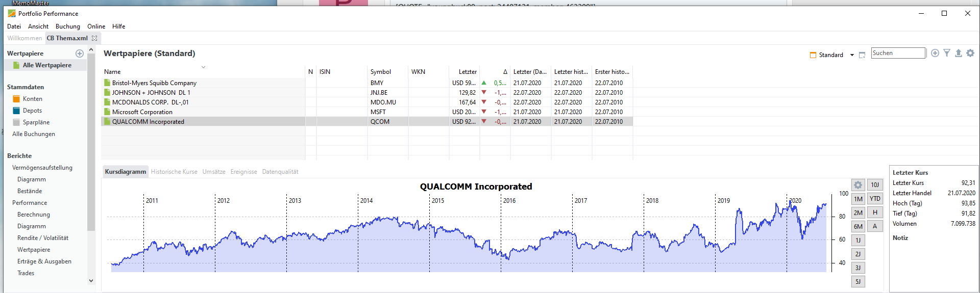Image resolution: width=980 pixels, height=293 pixels.
Task: Open the Hilfe menu
Action: pos(118,26)
